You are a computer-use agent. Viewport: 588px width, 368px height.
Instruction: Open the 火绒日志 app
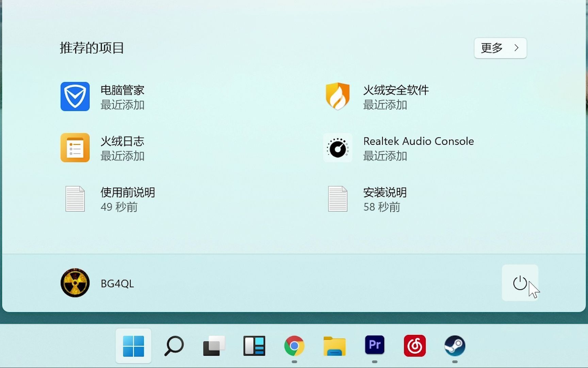click(122, 148)
